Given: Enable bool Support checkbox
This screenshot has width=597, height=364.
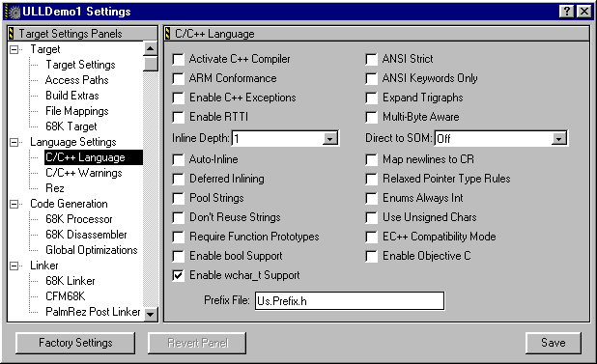Looking at the screenshot, I should [x=178, y=256].
